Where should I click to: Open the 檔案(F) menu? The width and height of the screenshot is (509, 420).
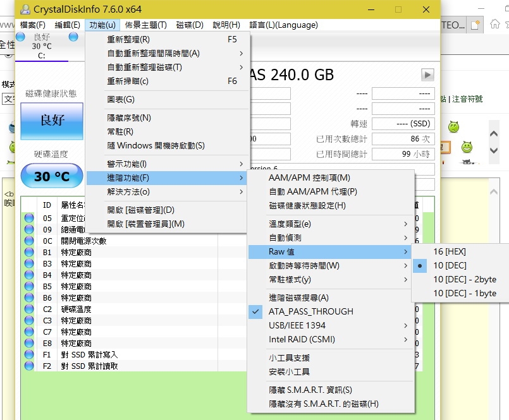pyautogui.click(x=32, y=25)
